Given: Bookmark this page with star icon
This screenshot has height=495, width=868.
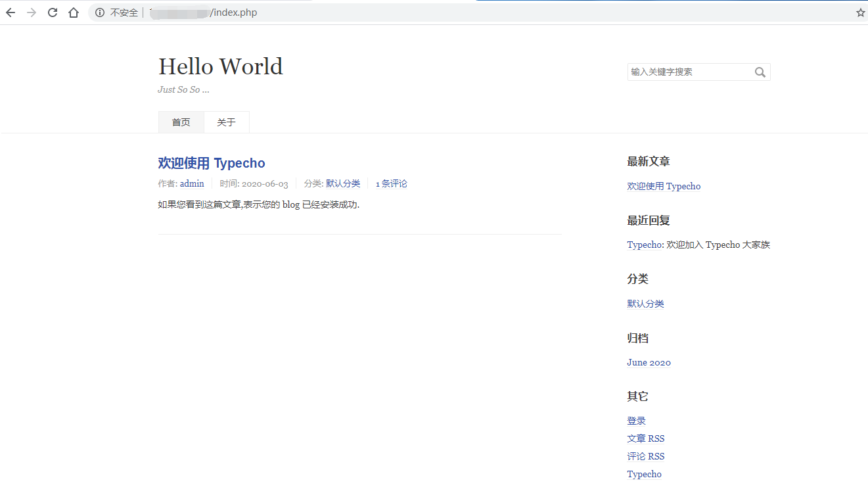Looking at the screenshot, I should click(860, 12).
